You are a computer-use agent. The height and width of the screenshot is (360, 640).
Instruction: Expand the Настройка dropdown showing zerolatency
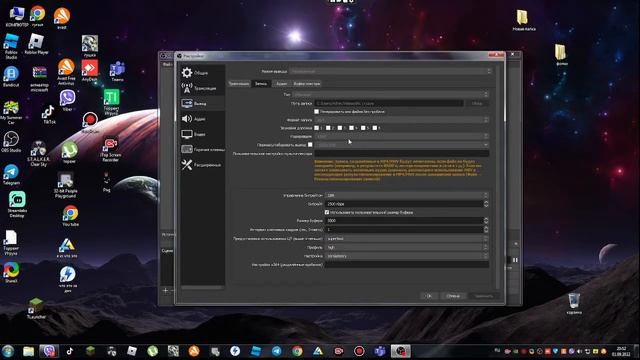pos(407,256)
